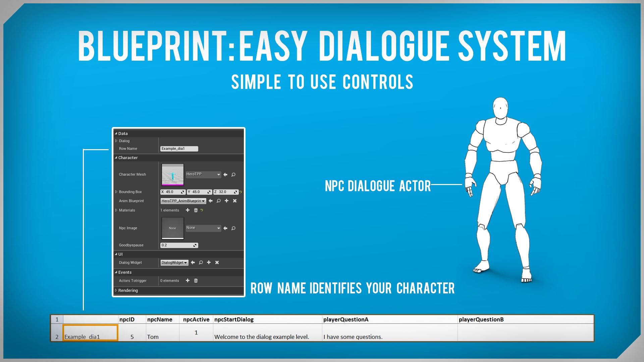Open the HeroTPP_AnimBlueprint class dropdown
Image resolution: width=644 pixels, height=362 pixels.
(183, 201)
